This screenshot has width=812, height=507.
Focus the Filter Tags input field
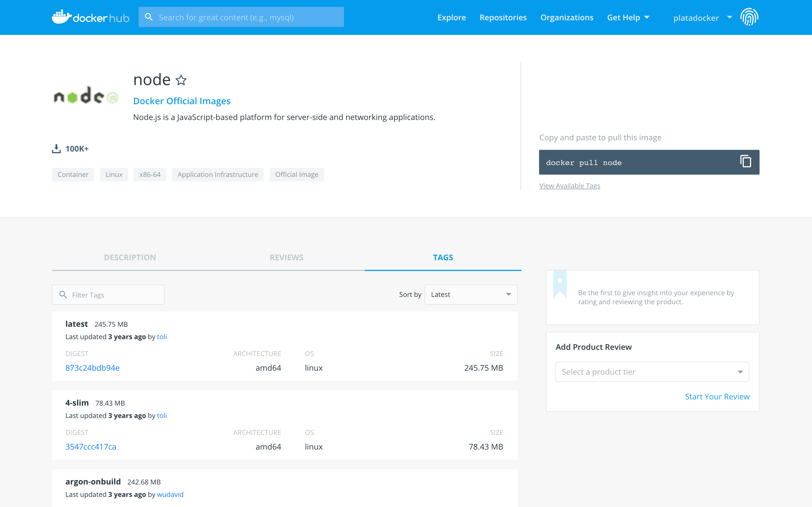pyautogui.click(x=114, y=295)
